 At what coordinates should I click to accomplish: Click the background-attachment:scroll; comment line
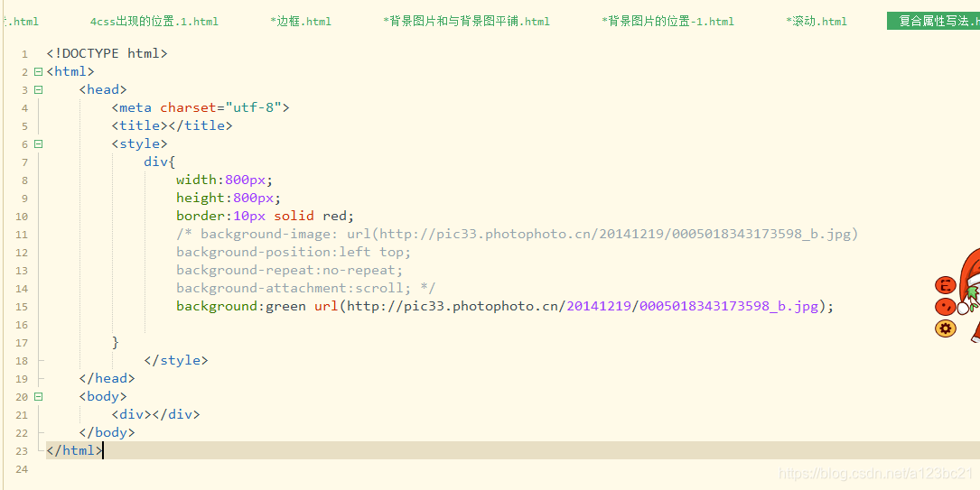(306, 289)
